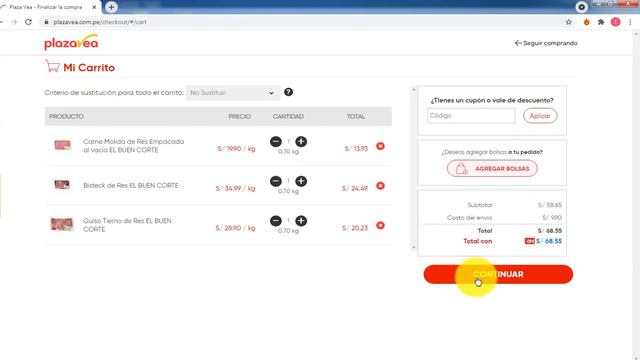The image size is (640, 360).
Task: Click scroll down arrow of cart list scrollbar
Action: coord(413,247)
